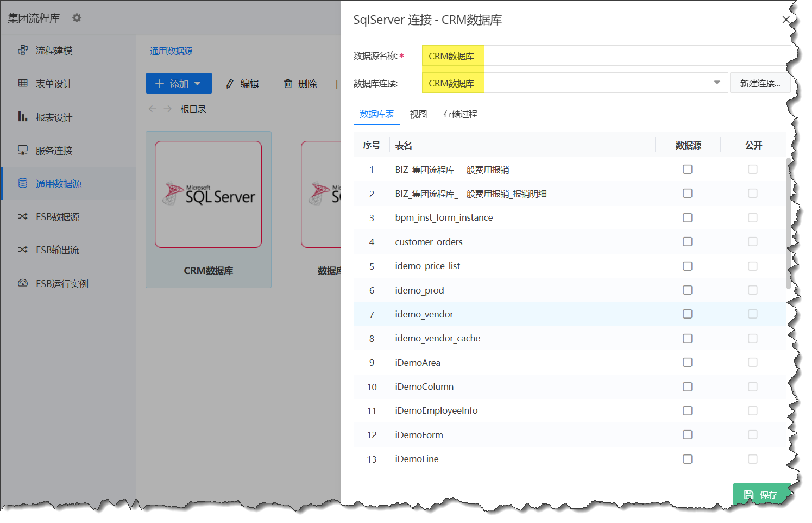Expand the 数据库连接 dropdown arrow

coord(717,83)
